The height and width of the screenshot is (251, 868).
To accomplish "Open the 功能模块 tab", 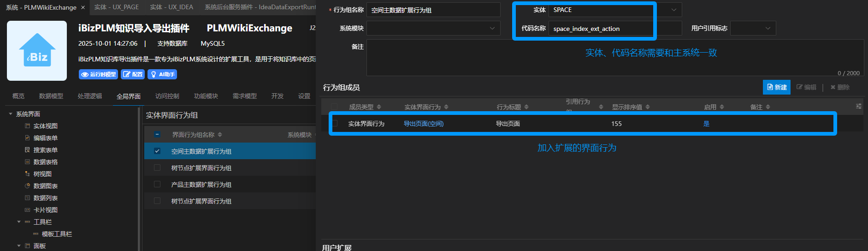I will [x=206, y=96].
